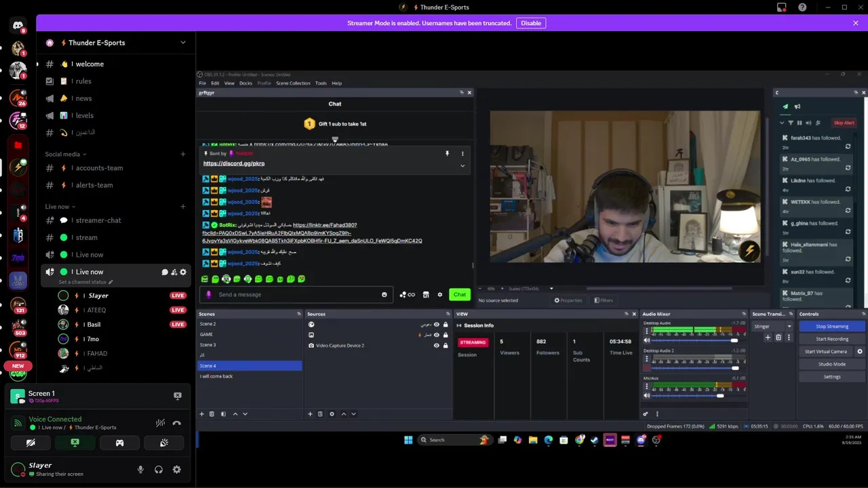
Task: Disable Streamer Mode button in banner
Action: coord(531,23)
